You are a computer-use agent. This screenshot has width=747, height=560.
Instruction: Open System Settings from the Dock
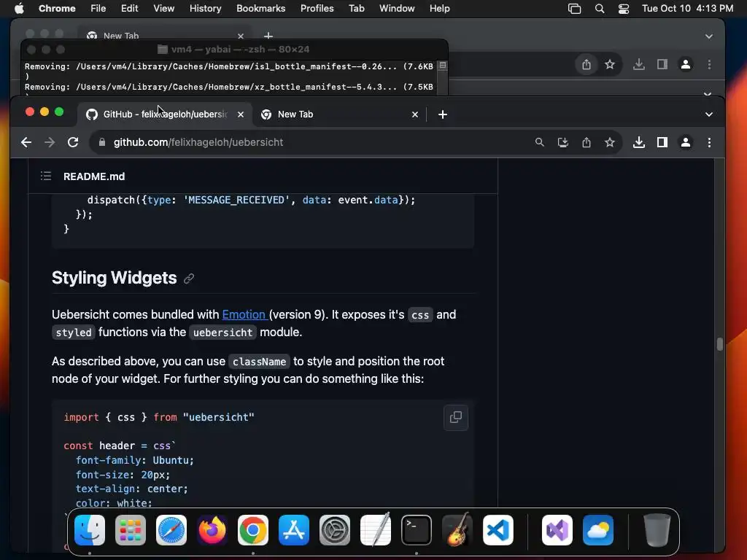click(334, 530)
